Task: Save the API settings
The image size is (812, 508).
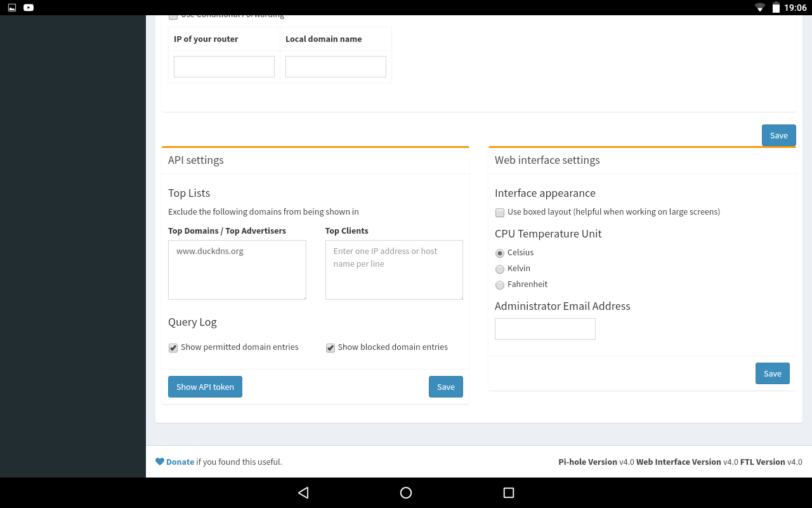Action: 445,387
